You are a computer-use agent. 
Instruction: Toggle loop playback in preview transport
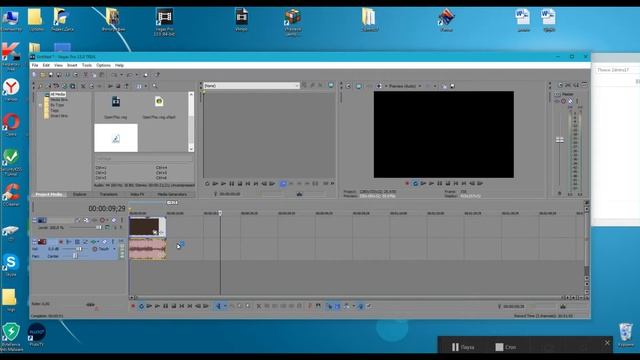(415, 183)
